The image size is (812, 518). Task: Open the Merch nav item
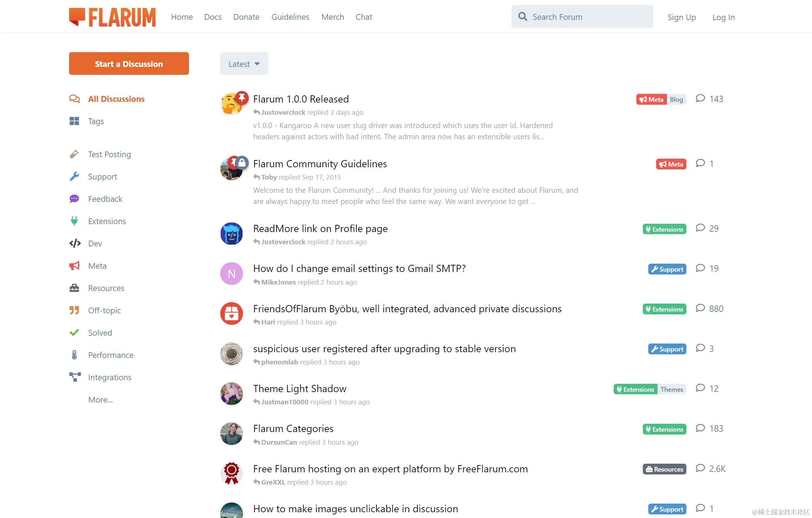pos(333,17)
